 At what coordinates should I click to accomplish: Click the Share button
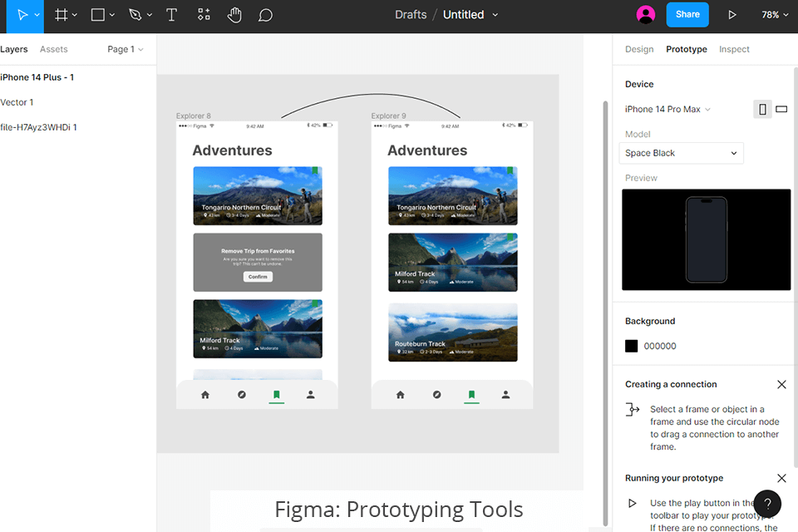point(687,14)
